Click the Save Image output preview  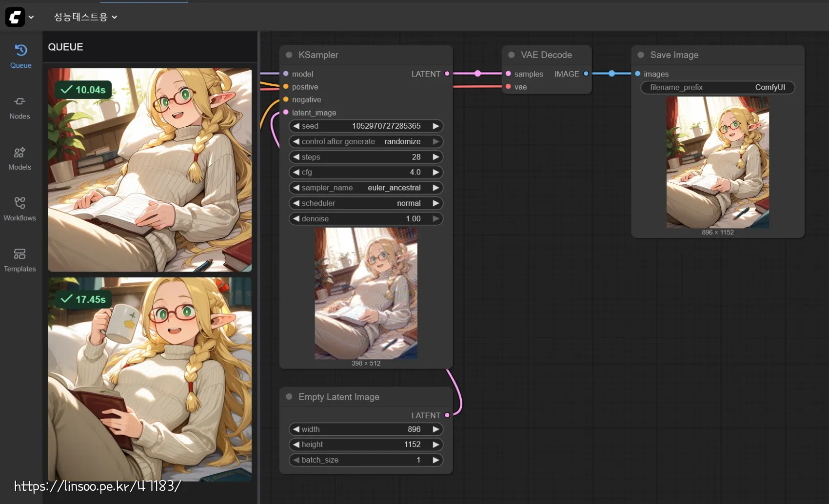[717, 162]
